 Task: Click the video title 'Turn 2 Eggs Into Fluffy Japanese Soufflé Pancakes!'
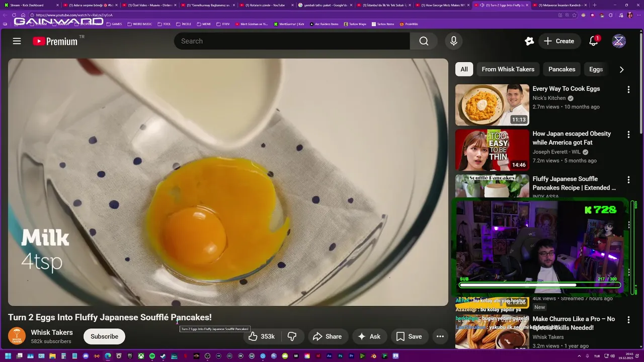click(x=110, y=317)
